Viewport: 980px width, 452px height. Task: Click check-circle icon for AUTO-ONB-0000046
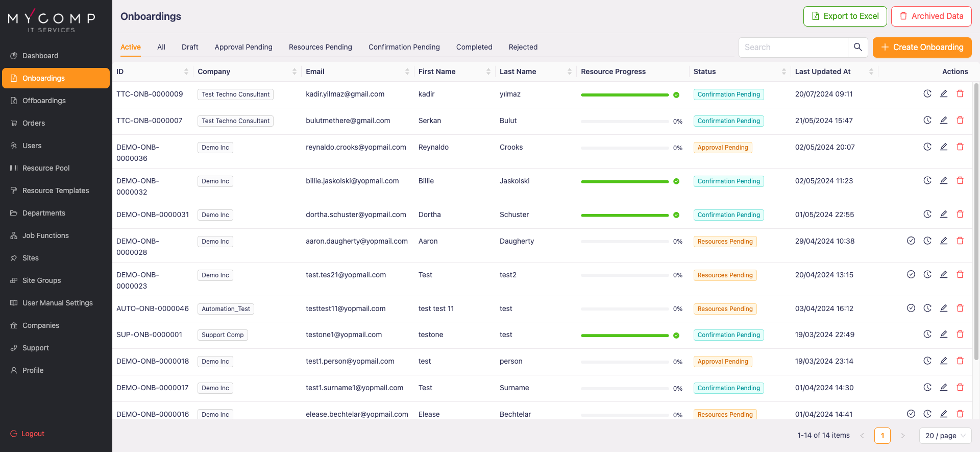point(911,308)
